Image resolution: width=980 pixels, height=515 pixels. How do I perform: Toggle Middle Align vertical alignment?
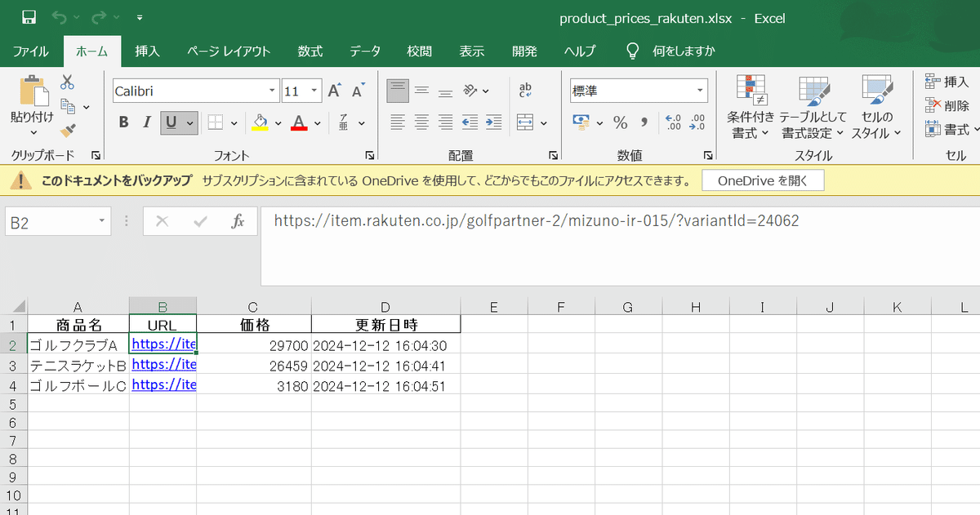click(421, 91)
